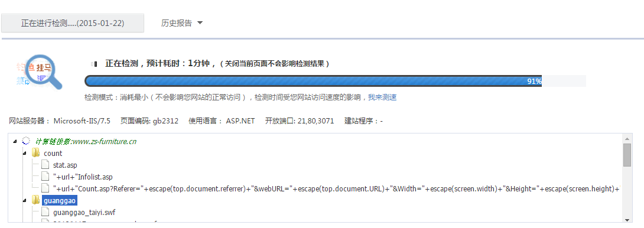Screen dimensions: 644x228
Task: Select stat.asp in the tree
Action: [x=65, y=165]
